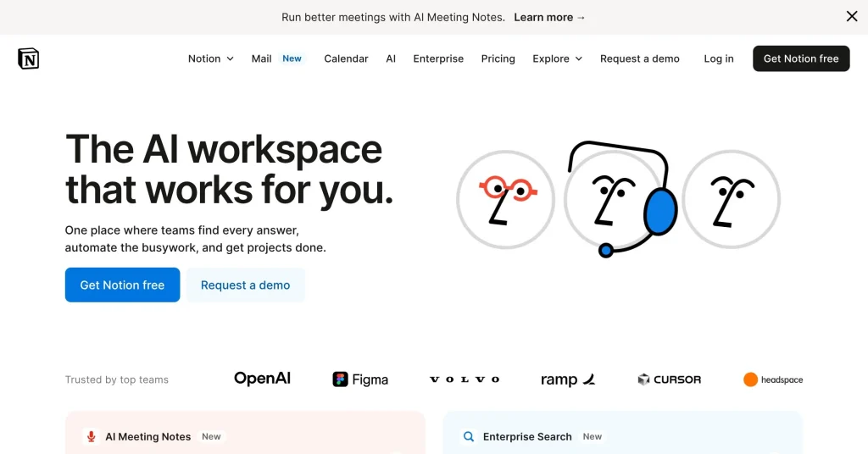Click the Notion logo icon
The height and width of the screenshot is (454, 868).
pyautogui.click(x=28, y=58)
